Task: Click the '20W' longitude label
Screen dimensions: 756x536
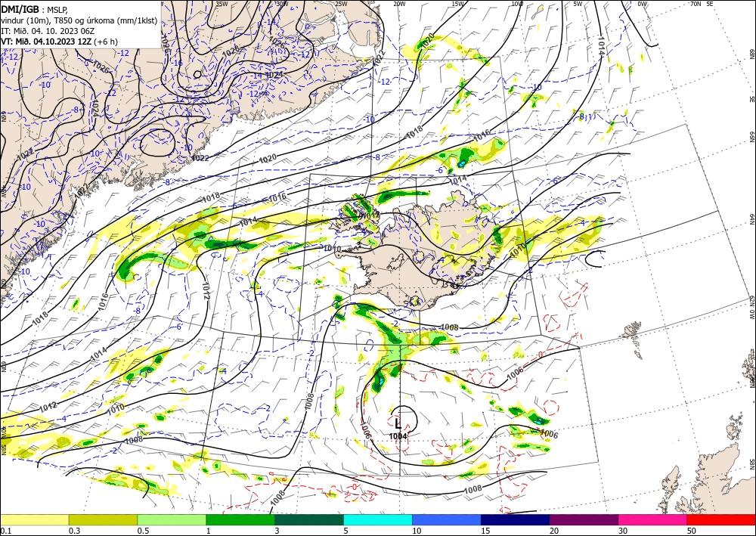Action: coord(399,4)
